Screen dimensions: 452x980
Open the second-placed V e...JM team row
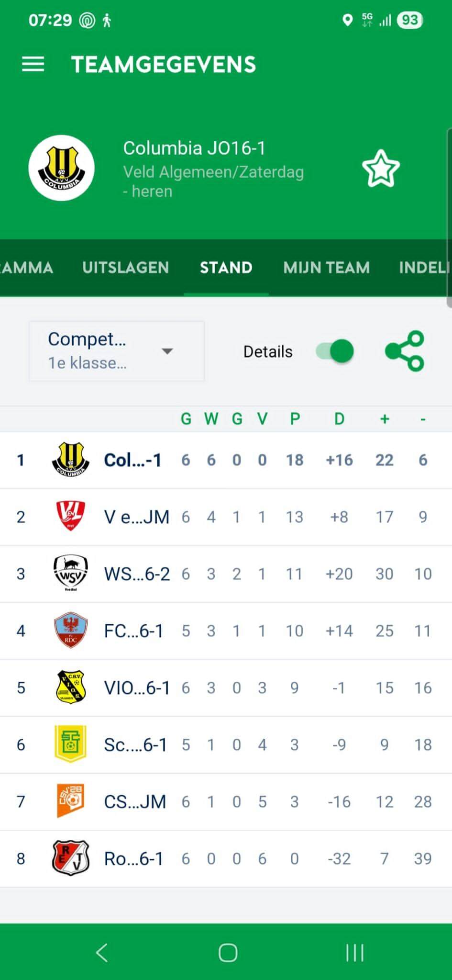pos(136,517)
